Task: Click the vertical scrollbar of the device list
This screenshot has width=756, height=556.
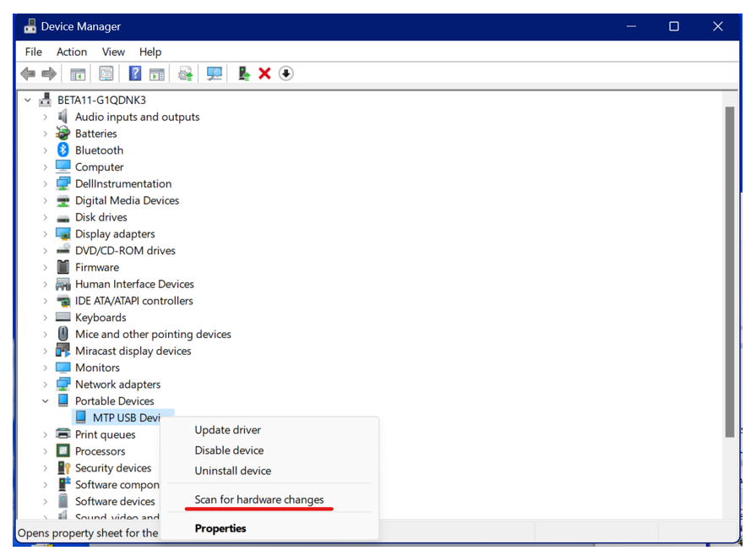Action: (730, 270)
